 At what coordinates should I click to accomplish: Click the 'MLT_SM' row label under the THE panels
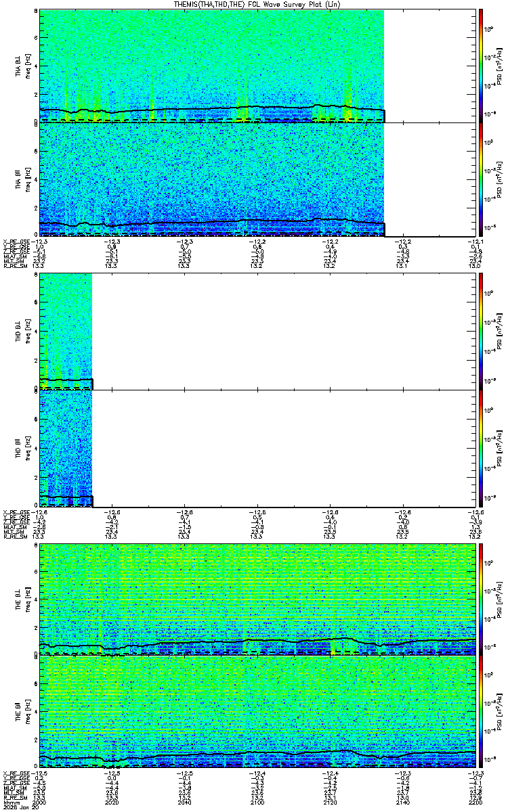pyautogui.click(x=14, y=792)
